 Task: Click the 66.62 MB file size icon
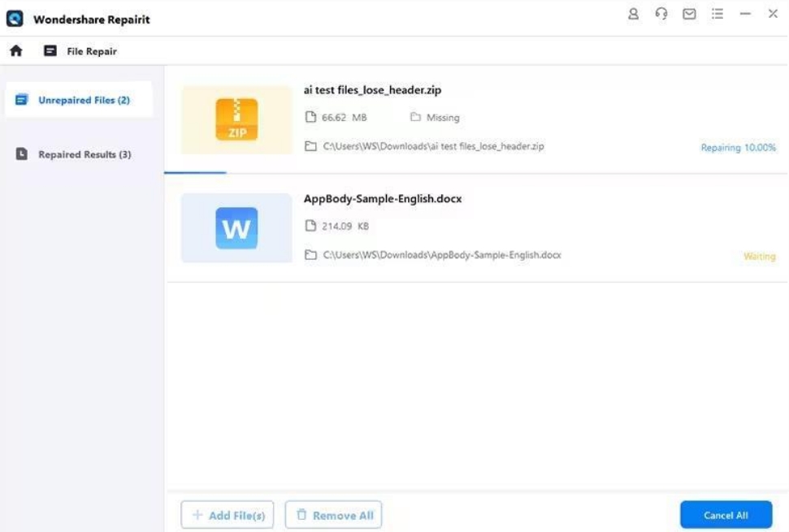click(x=310, y=117)
